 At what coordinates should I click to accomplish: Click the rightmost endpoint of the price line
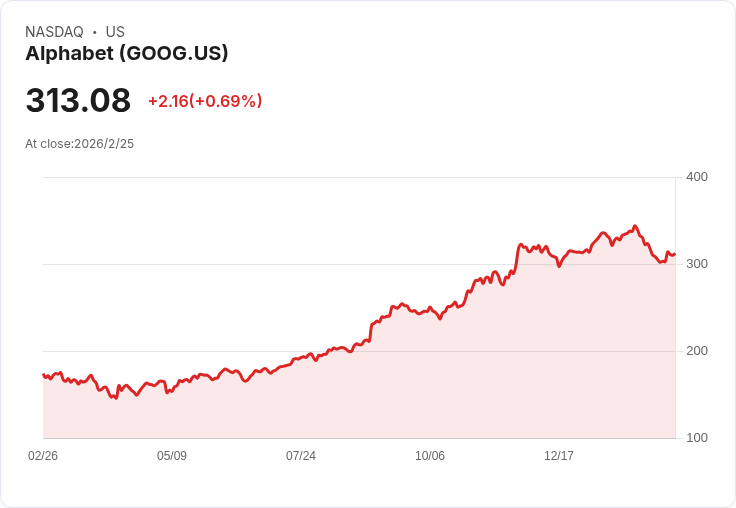point(675,254)
